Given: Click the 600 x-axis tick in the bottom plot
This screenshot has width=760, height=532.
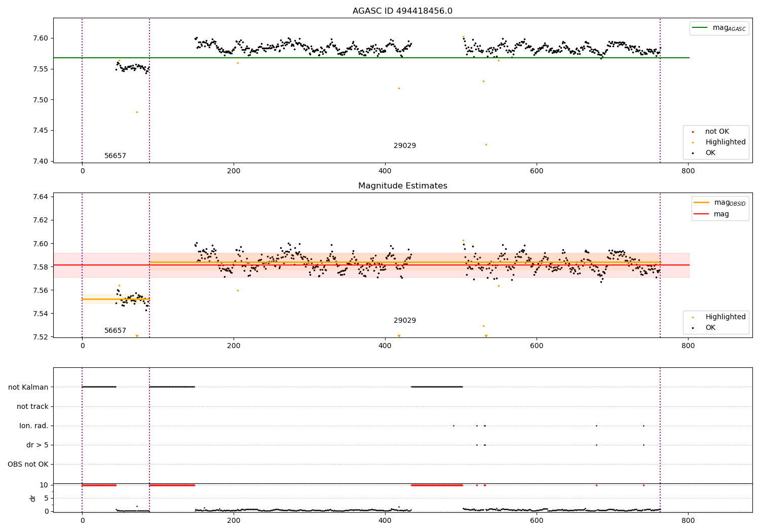Looking at the screenshot, I should pos(537,520).
